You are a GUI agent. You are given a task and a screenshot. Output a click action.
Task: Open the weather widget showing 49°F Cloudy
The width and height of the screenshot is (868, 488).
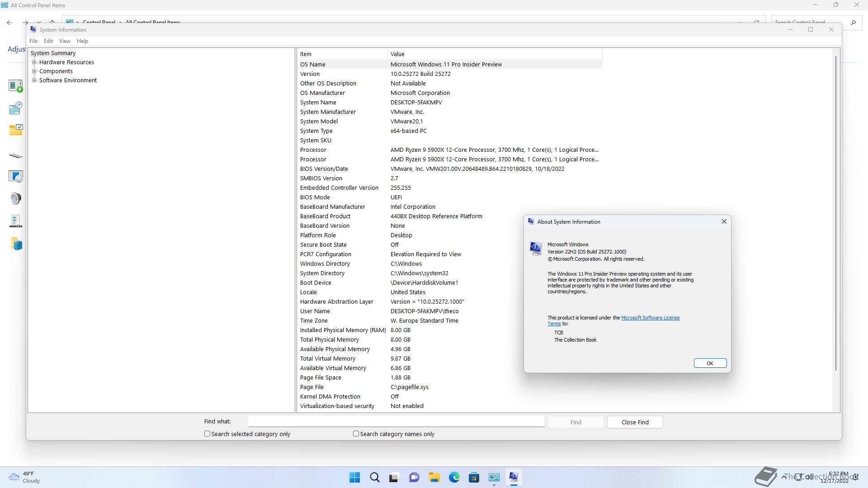point(25,477)
